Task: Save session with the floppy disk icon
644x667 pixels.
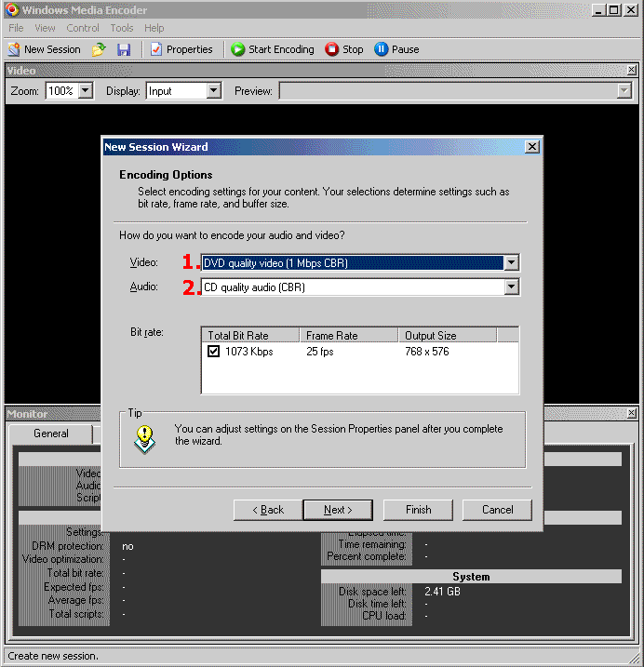Action: 124,49
